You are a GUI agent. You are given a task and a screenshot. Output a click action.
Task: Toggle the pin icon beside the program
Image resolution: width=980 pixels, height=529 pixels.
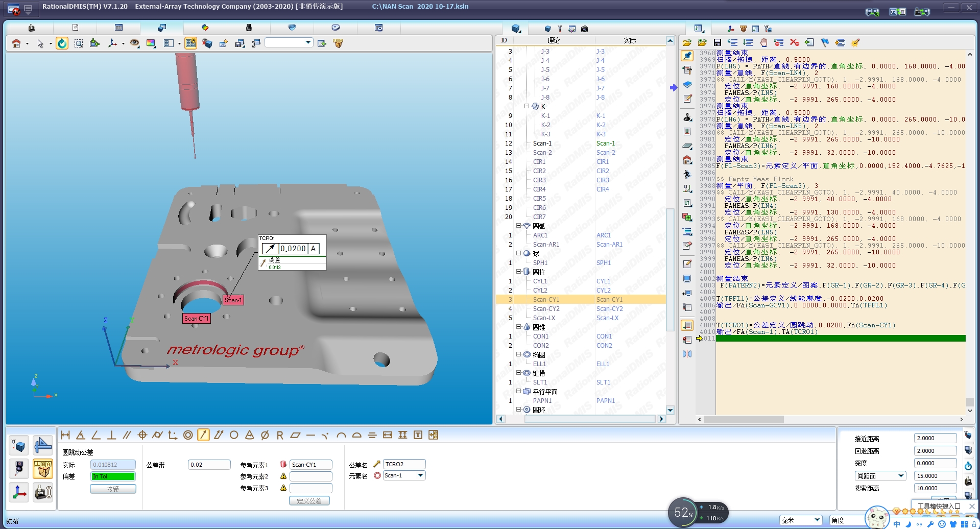coord(687,56)
